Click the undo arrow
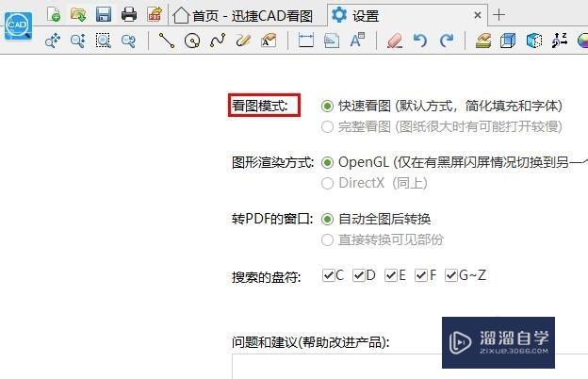 420,41
